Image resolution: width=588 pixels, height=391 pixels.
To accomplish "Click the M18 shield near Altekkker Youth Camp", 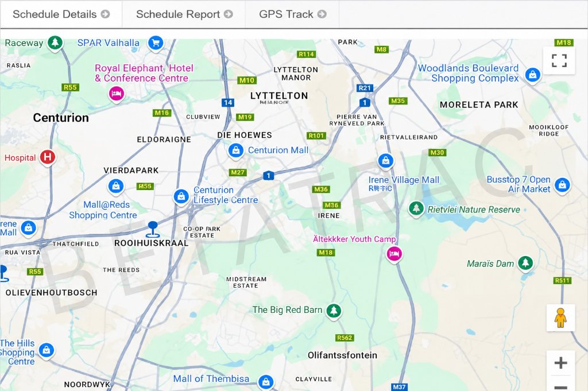I will pos(326,252).
